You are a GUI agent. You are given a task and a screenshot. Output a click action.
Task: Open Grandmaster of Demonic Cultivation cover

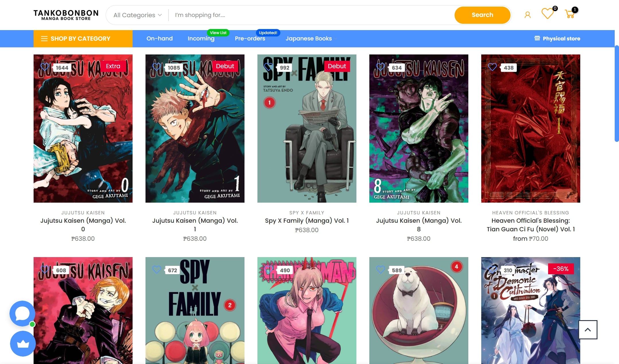(531, 310)
